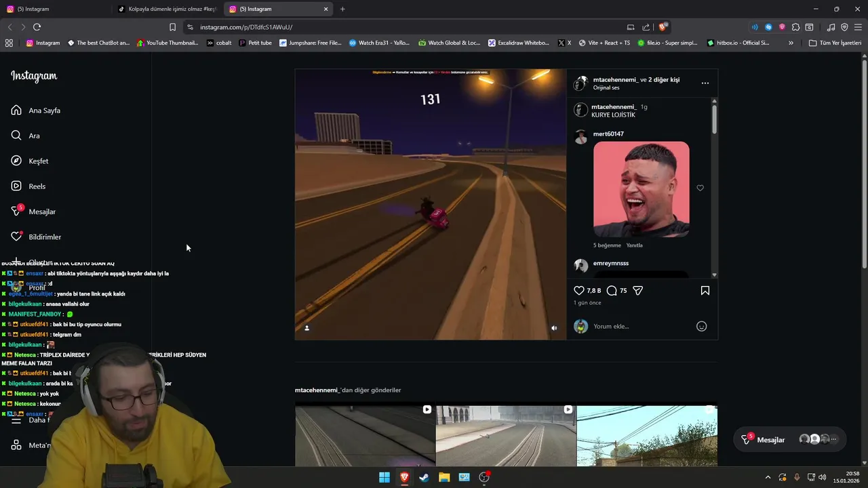Click the Instagram logo wordmark
This screenshot has width=868, height=488.
[x=34, y=76]
